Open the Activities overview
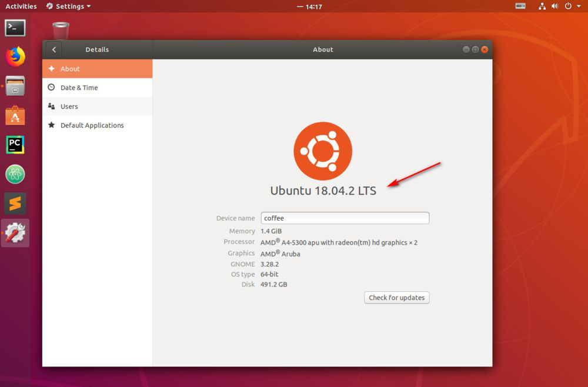The height and width of the screenshot is (387, 588). 21,6
